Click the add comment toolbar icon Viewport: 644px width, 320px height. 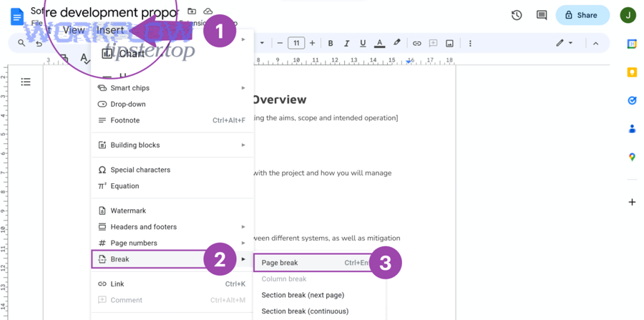pyautogui.click(x=433, y=43)
